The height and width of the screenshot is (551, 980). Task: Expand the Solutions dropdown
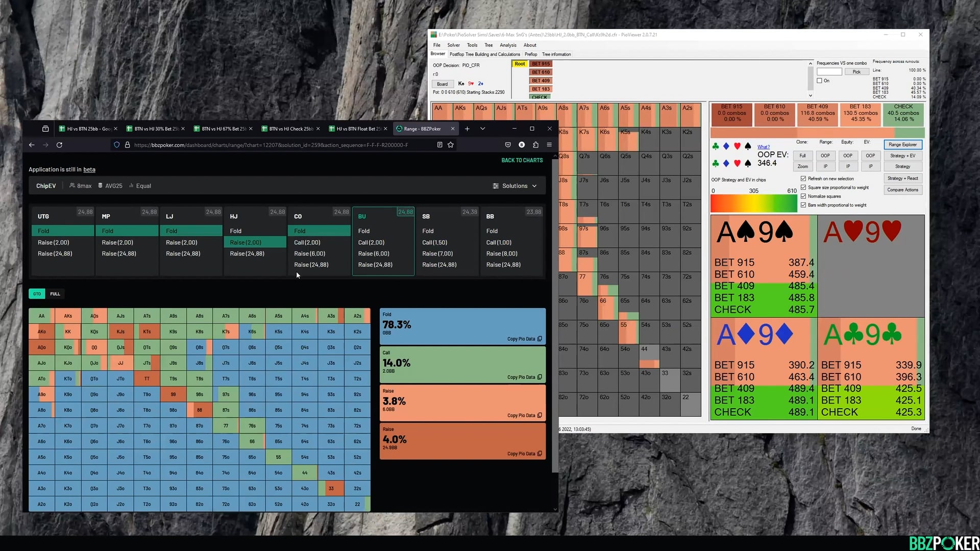click(534, 186)
